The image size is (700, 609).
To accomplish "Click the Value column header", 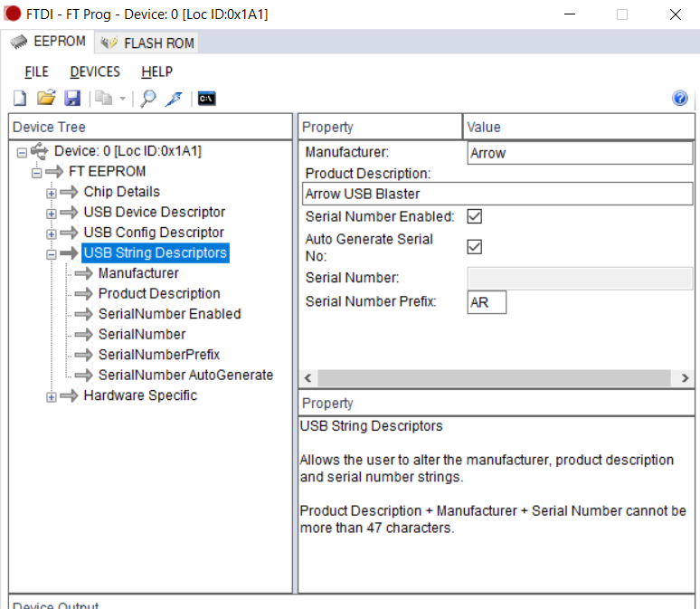I will (579, 127).
